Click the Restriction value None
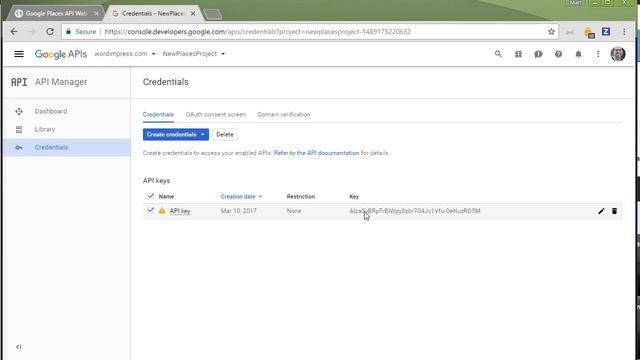Screen dimensions: 640x360 (x=294, y=211)
